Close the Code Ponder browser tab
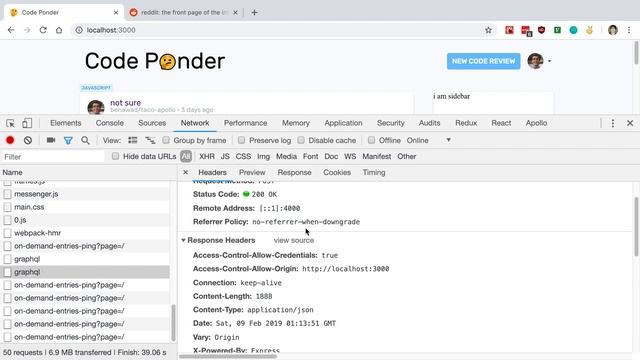Image resolution: width=640 pixels, height=360 pixels. 116,13
